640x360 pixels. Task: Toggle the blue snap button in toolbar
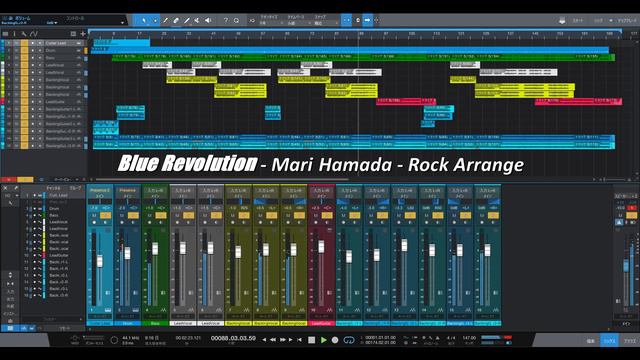tap(346, 20)
